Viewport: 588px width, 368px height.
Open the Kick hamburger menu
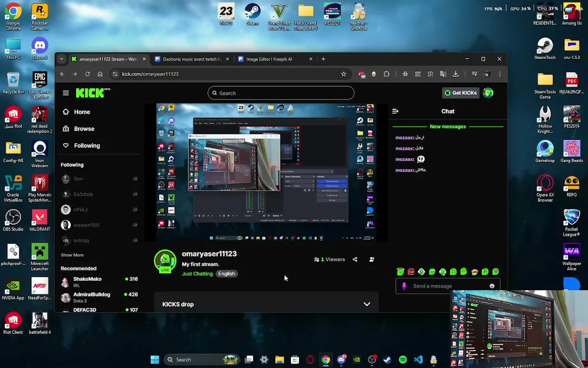(66, 93)
